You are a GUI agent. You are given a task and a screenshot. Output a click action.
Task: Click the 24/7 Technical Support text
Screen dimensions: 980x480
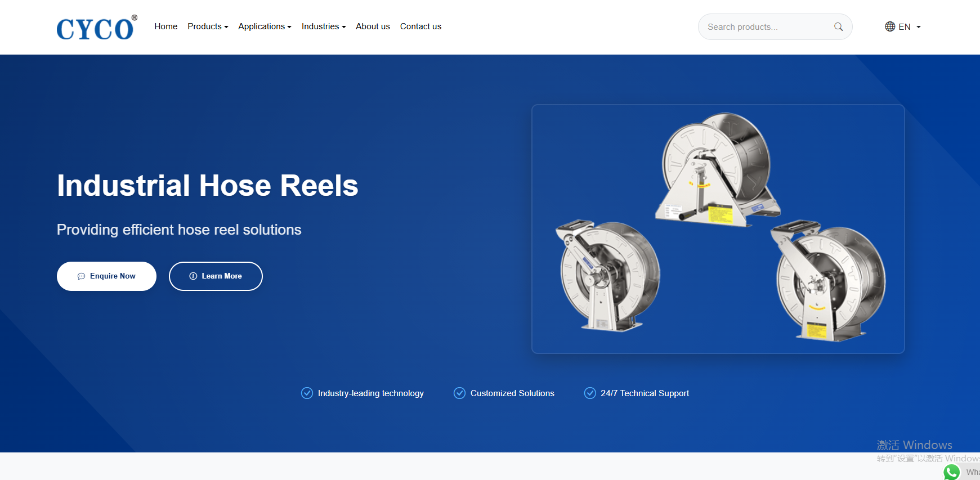coord(645,393)
